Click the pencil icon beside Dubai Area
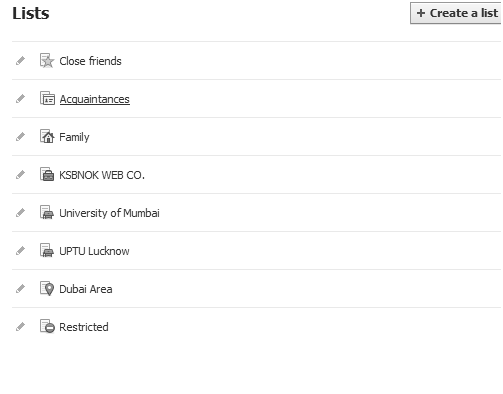Screen dimensions: 503x394 (20, 289)
